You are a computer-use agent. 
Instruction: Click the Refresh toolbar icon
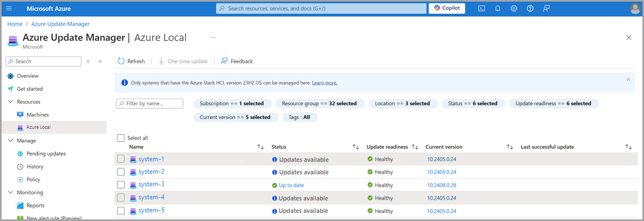click(x=121, y=61)
